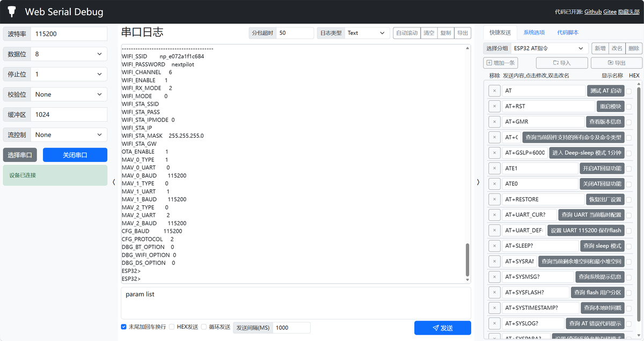Switch to the 系统选项 tab
644x341 pixels.
coord(534,33)
